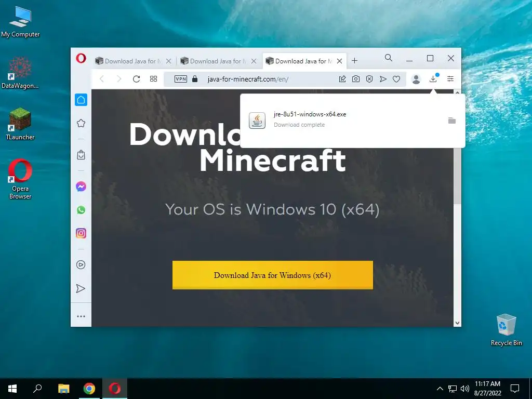532x399 pixels.
Task: Toggle the VPN badge in address bar
Action: (x=180, y=79)
